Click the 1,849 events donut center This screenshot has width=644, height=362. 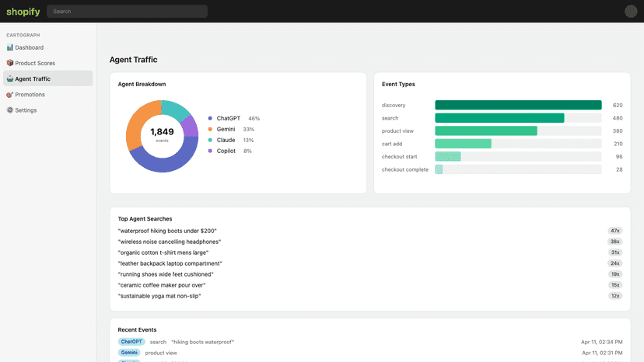(162, 134)
